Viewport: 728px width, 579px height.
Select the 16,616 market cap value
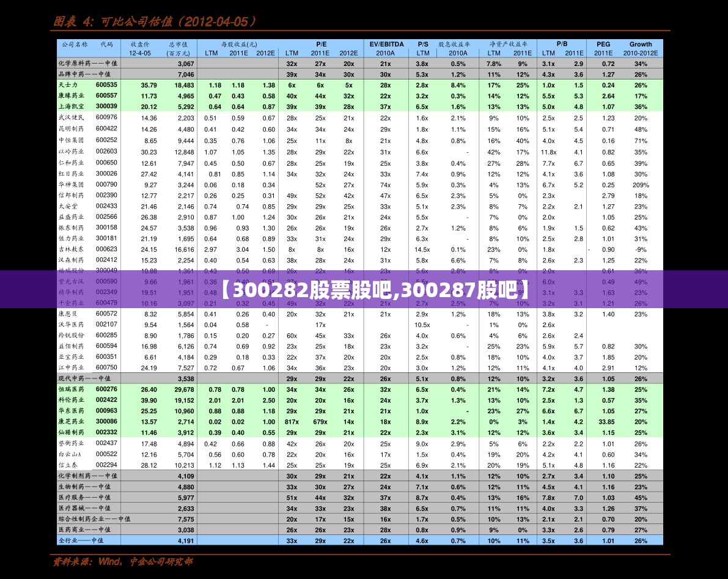coord(185,250)
